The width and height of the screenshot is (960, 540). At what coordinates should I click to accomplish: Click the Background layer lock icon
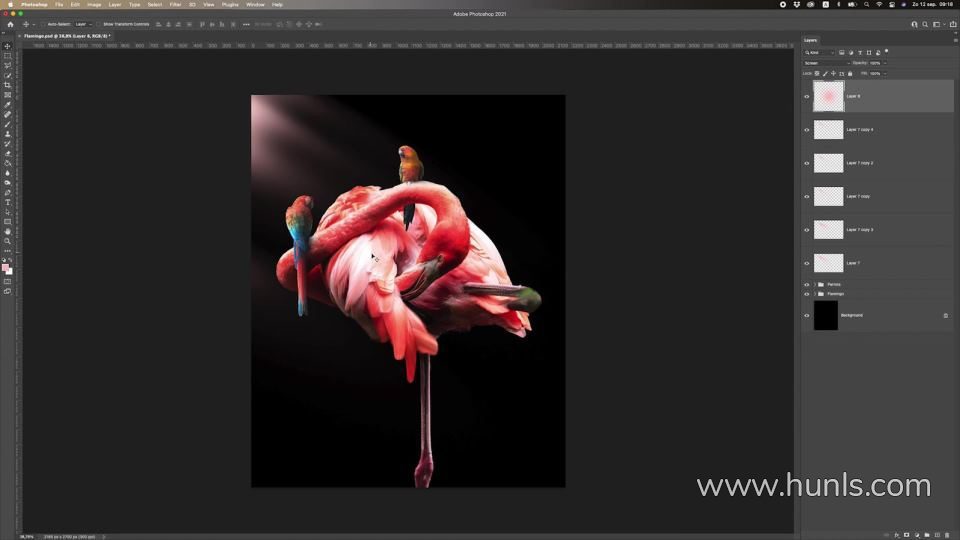pyautogui.click(x=945, y=315)
